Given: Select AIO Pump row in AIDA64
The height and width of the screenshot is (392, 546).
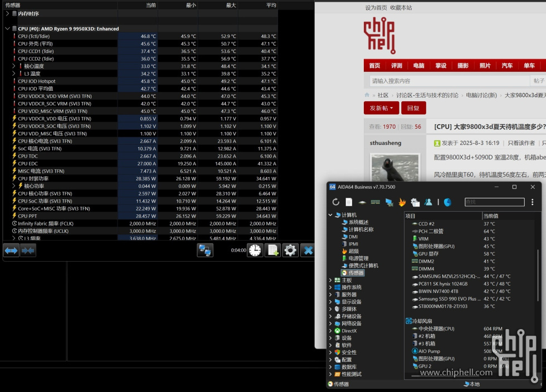Looking at the screenshot, I should [x=470, y=351].
